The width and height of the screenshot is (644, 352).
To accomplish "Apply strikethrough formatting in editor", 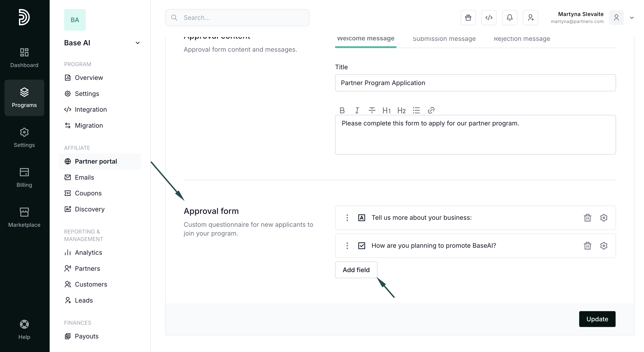I will point(372,110).
